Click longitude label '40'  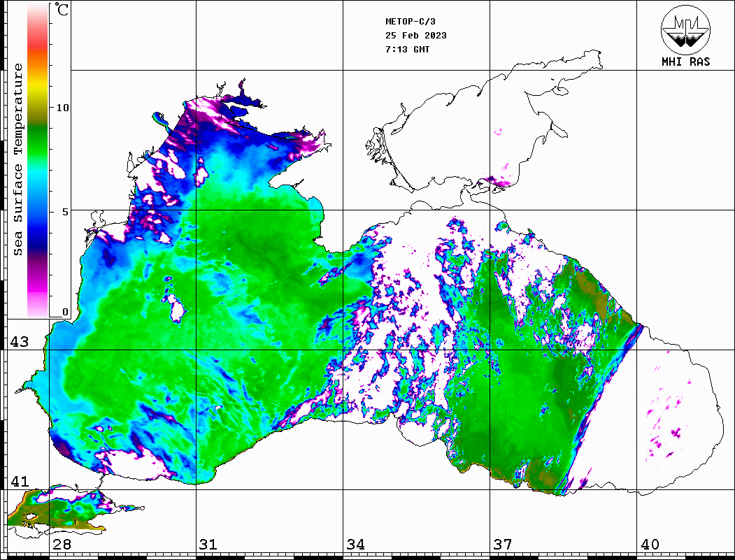pyautogui.click(x=650, y=545)
